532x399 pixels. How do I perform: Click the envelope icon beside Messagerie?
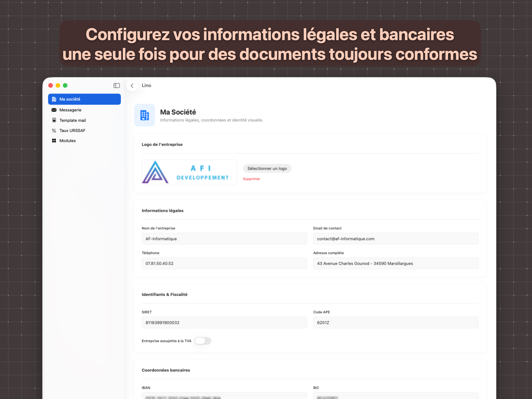click(54, 110)
